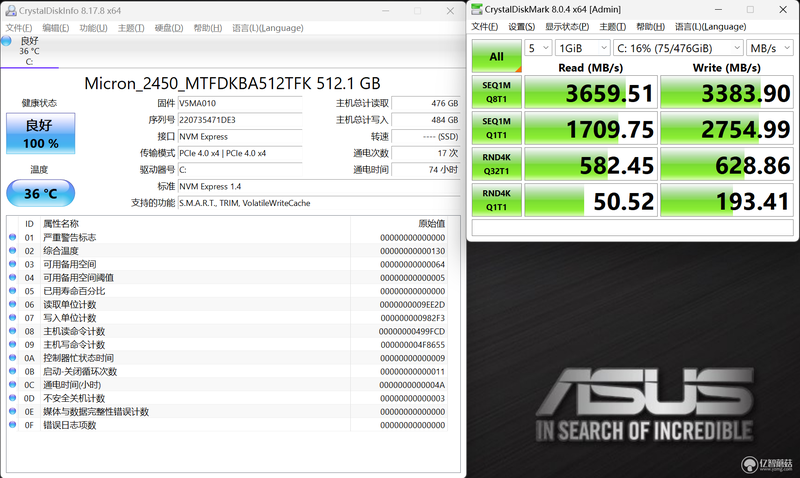Click the CrystalDiskMark title bar app icon
This screenshot has height=478, width=800.
477,9
